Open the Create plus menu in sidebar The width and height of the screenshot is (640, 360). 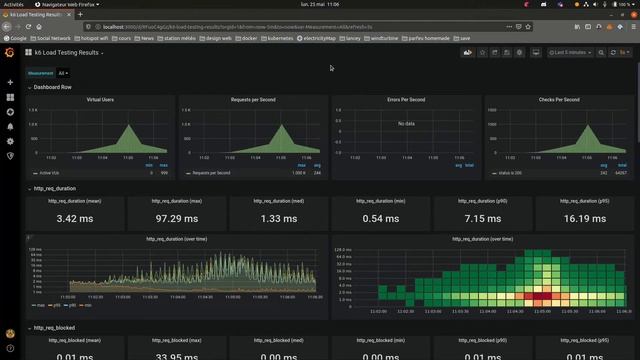point(10,82)
